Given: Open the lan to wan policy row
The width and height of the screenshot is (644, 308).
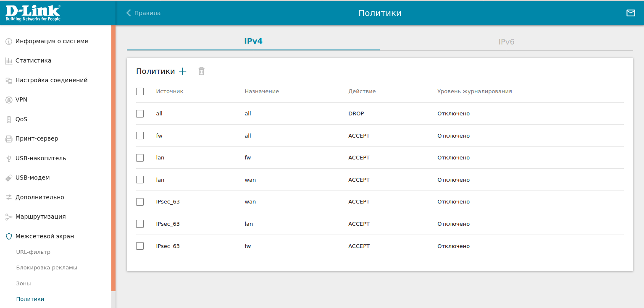Looking at the screenshot, I should [294, 180].
